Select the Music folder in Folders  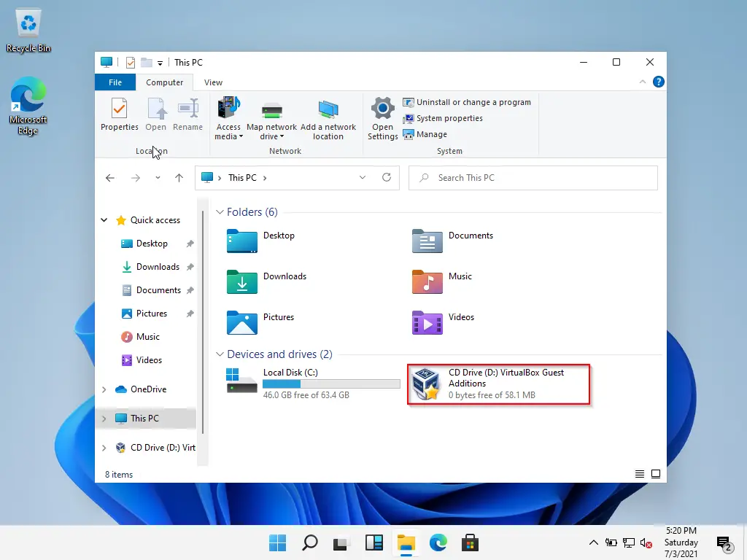pos(442,282)
